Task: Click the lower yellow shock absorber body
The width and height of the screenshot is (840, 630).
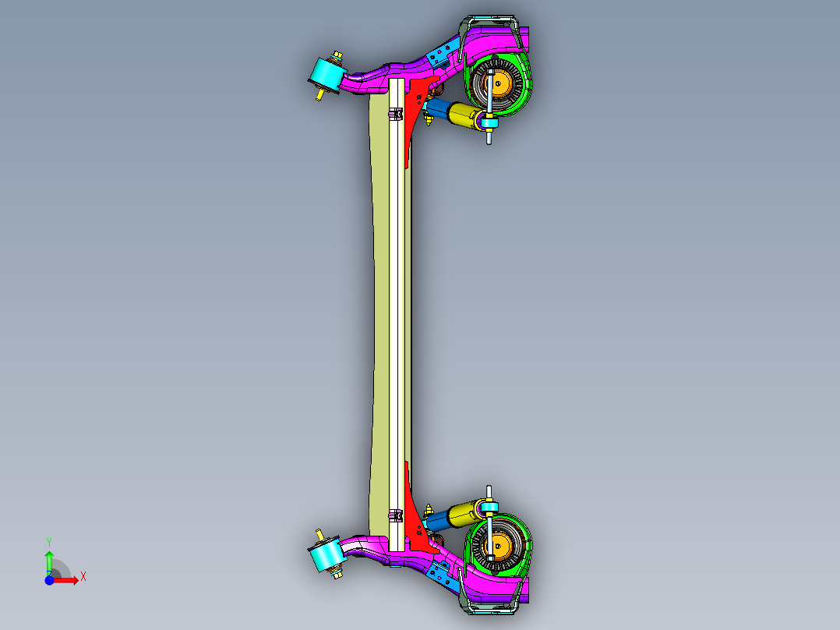Action: pyautogui.click(x=460, y=514)
